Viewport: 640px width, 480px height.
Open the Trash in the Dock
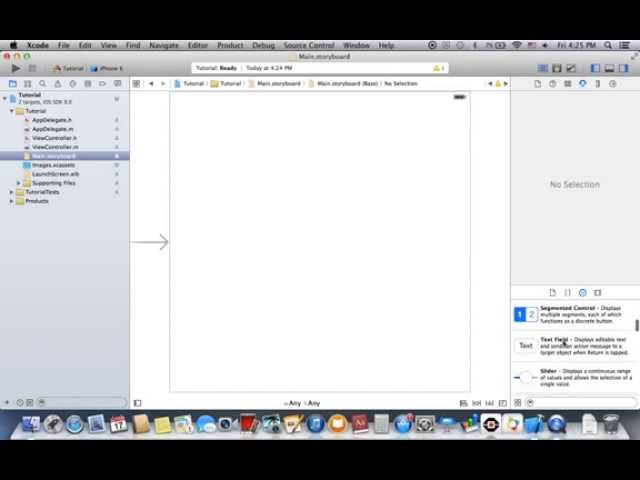(611, 423)
